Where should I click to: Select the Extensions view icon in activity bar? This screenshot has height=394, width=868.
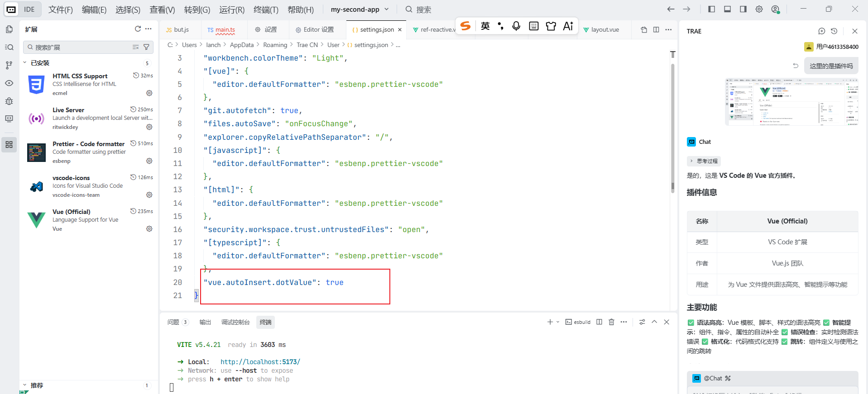[x=9, y=145]
